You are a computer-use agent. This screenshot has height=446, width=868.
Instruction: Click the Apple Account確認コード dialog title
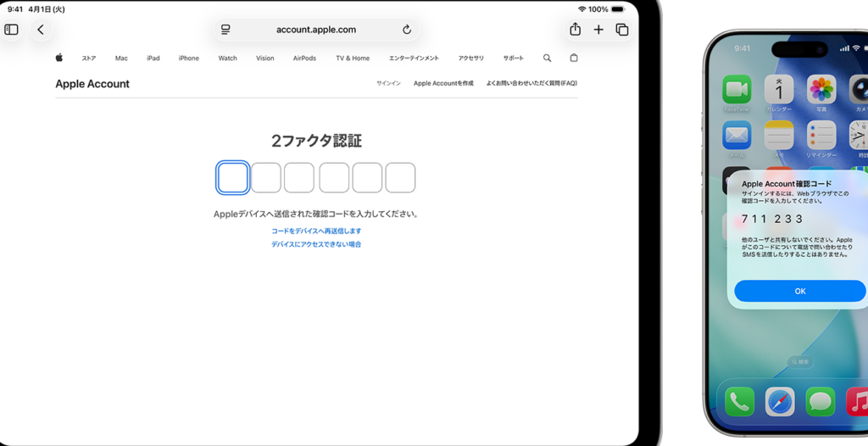point(787,183)
